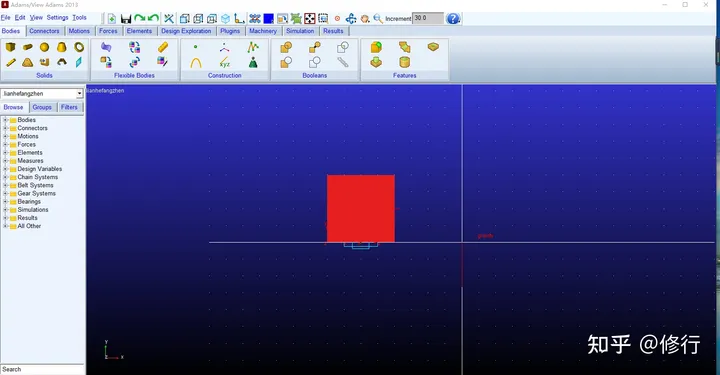Switch to the Connectors ribbon tab
This screenshot has height=375, width=720.
click(44, 31)
